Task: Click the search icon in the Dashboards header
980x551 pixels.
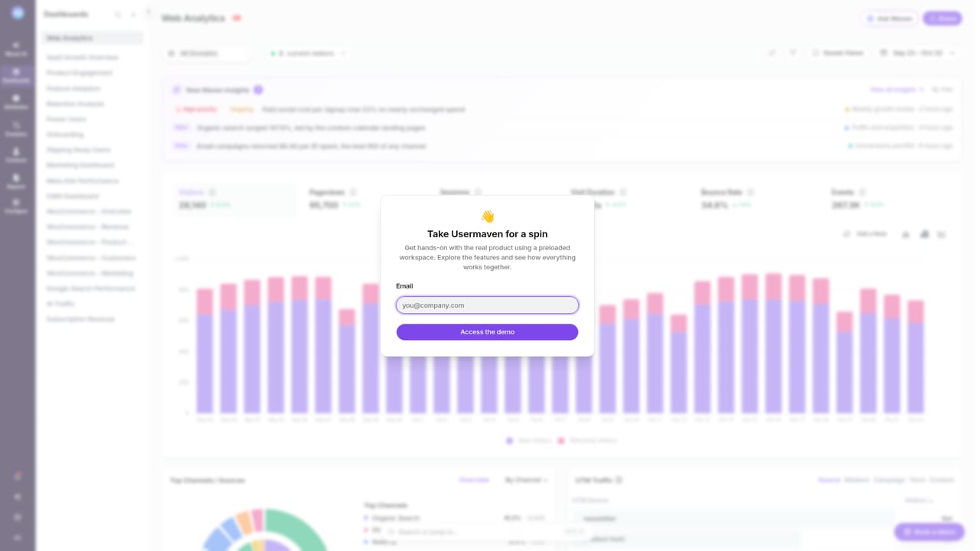Action: point(118,15)
